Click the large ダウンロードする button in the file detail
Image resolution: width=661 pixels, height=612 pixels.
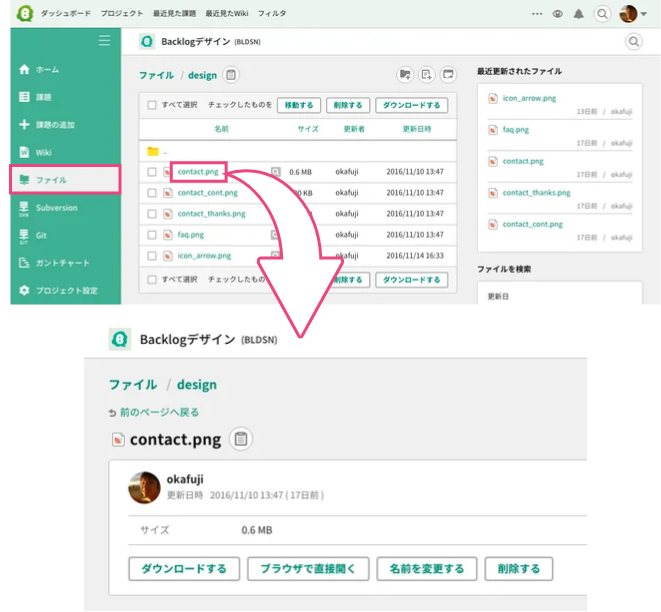tap(184, 569)
